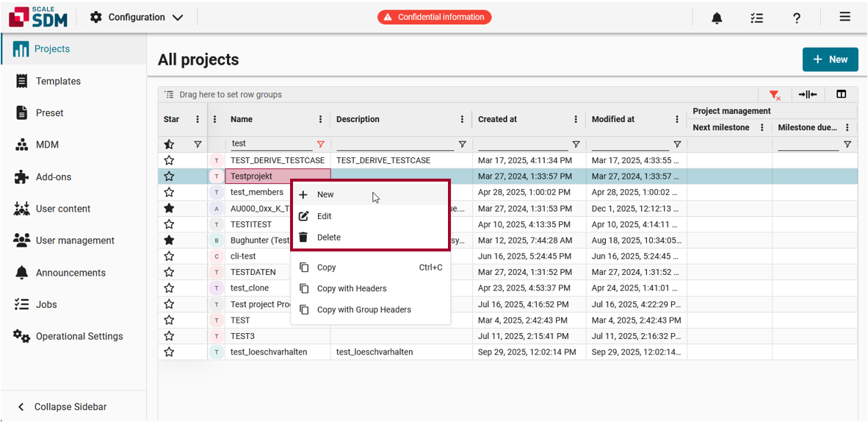
Task: Select Copy with Headers menu entry
Action: 351,288
